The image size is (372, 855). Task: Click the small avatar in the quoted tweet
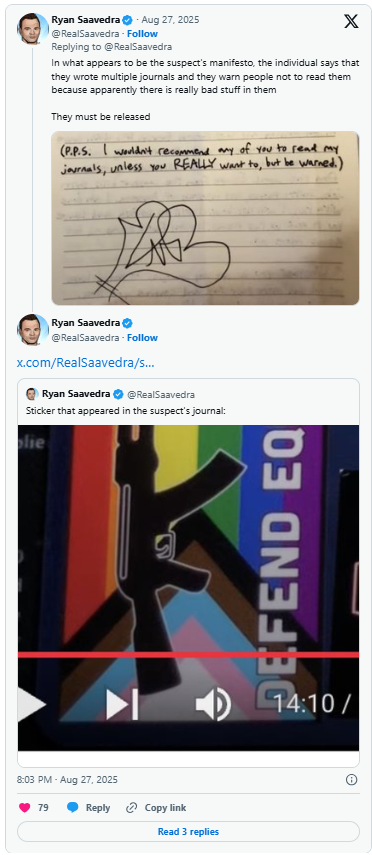(x=32, y=394)
